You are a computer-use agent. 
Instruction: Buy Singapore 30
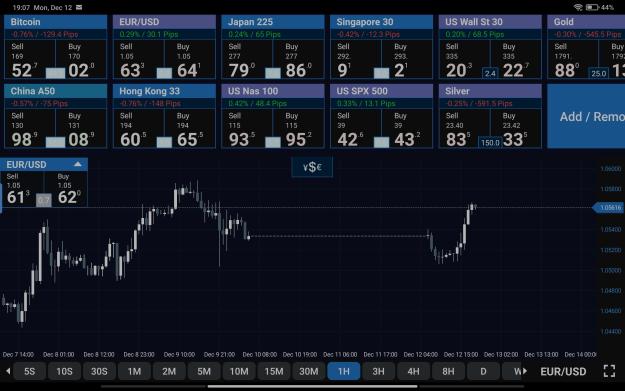click(x=407, y=60)
